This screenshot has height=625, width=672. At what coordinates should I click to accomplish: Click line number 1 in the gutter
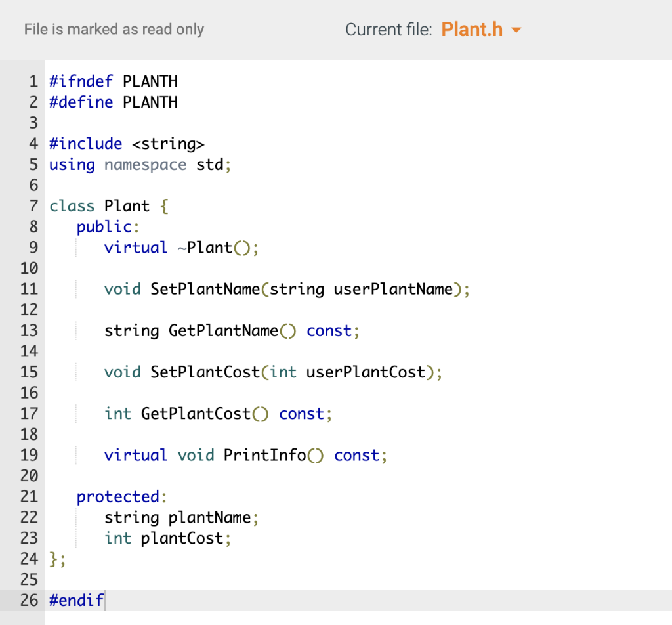(x=33, y=81)
